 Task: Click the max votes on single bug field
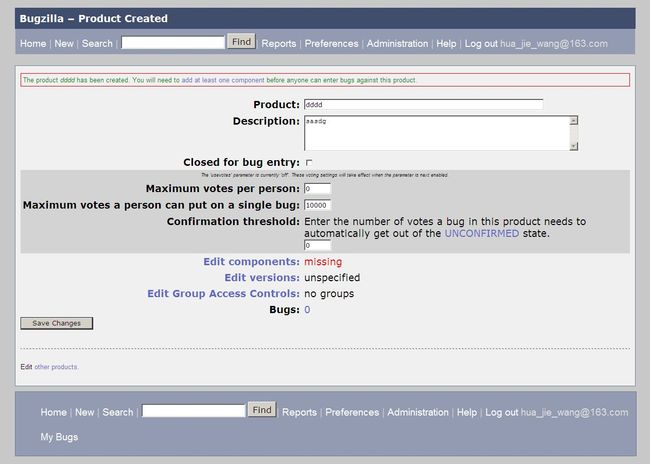coord(318,205)
